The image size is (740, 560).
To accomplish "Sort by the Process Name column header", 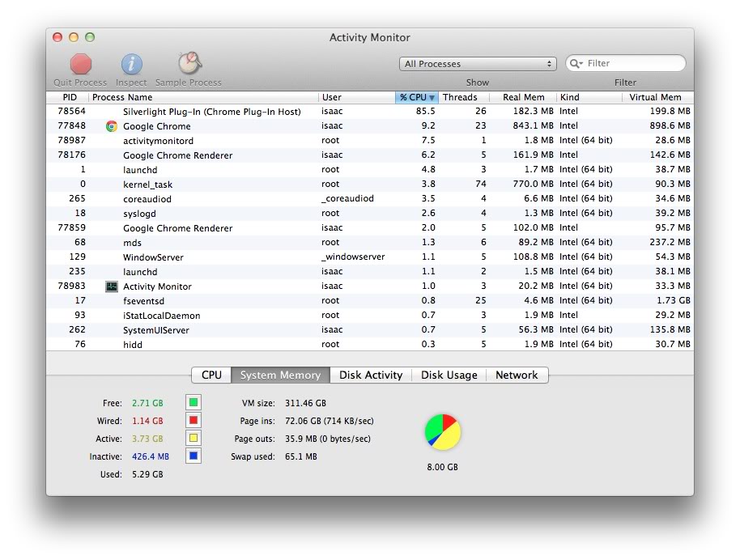I will click(203, 97).
